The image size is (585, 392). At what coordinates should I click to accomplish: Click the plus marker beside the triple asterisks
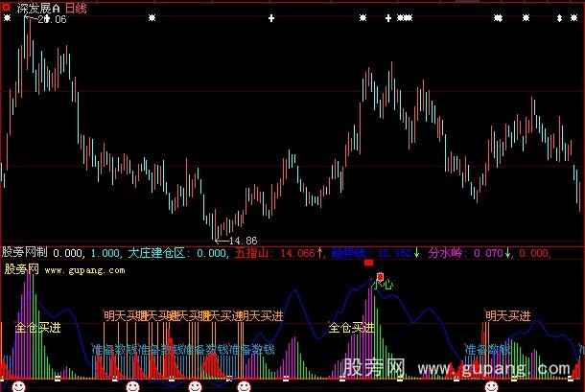388,18
